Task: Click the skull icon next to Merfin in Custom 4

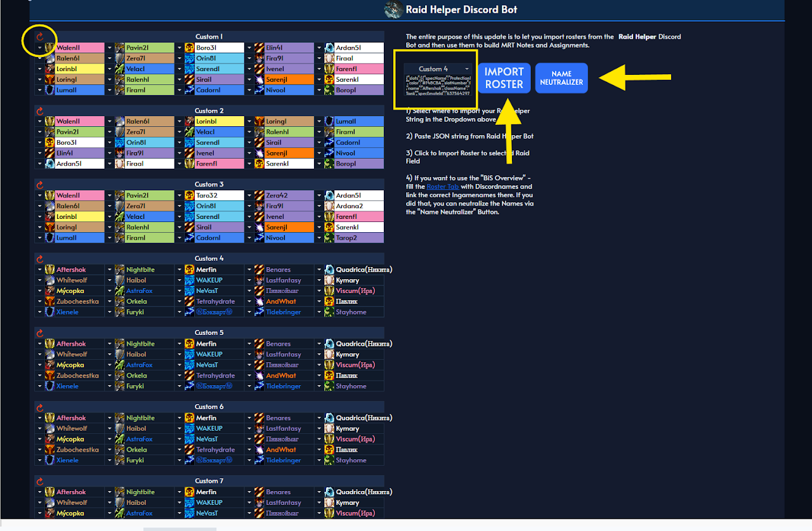Action: (x=189, y=270)
